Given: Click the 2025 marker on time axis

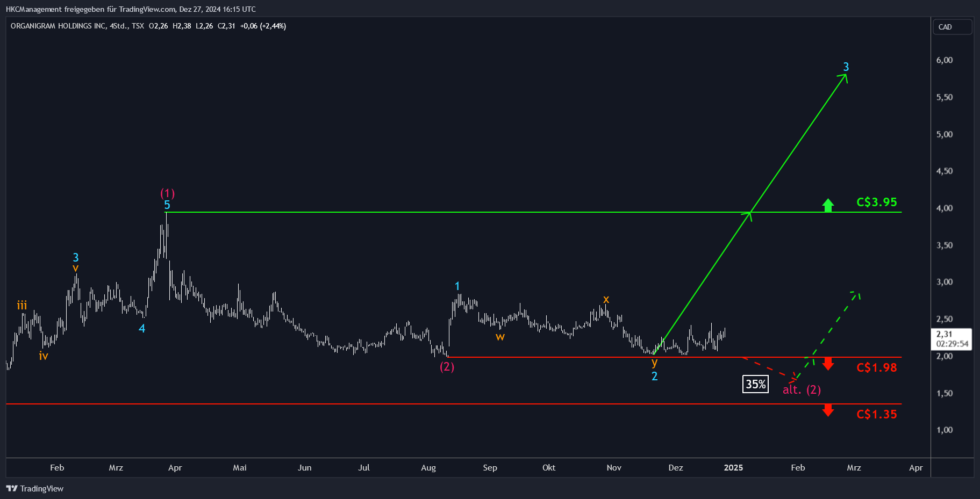Looking at the screenshot, I should (x=733, y=467).
